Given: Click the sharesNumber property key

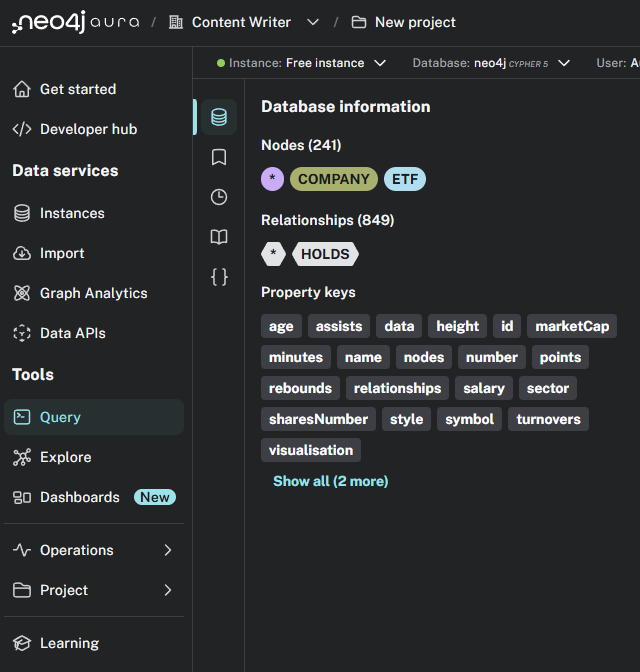Looking at the screenshot, I should click(x=318, y=419).
